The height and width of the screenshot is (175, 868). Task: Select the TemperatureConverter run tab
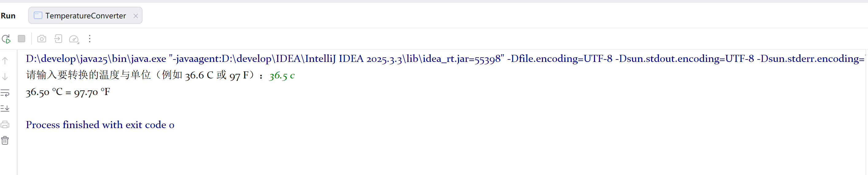[x=85, y=16]
